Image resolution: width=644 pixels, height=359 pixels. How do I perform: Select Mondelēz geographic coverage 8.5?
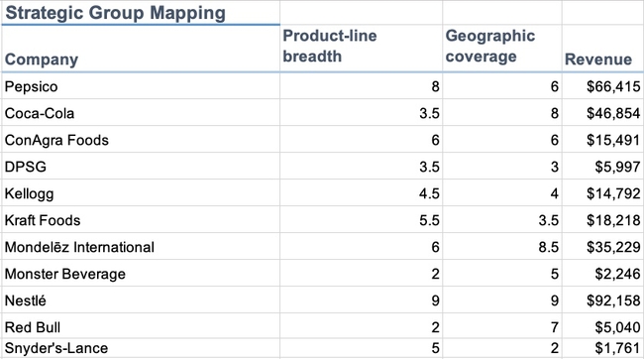pyautogui.click(x=502, y=247)
